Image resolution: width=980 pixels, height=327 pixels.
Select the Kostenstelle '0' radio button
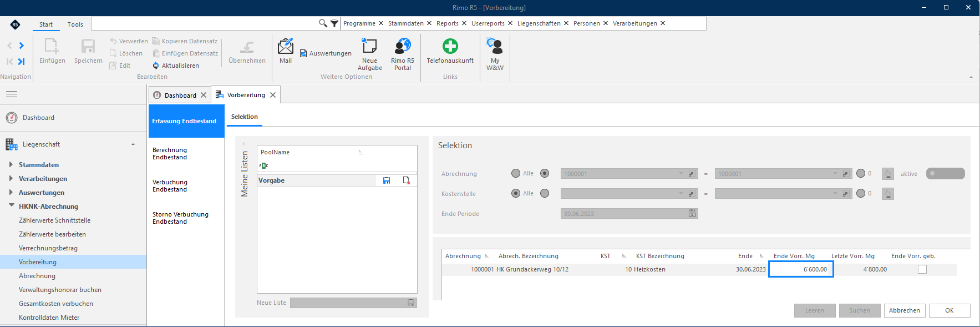pos(861,193)
